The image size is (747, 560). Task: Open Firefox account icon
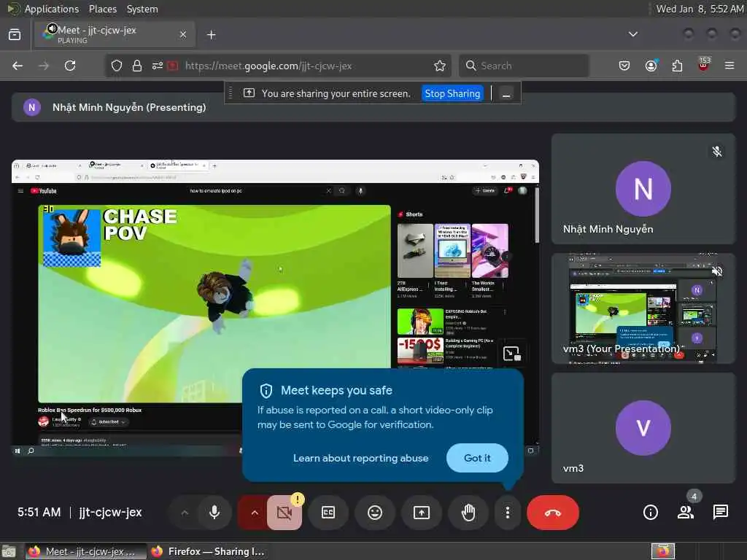click(x=651, y=66)
